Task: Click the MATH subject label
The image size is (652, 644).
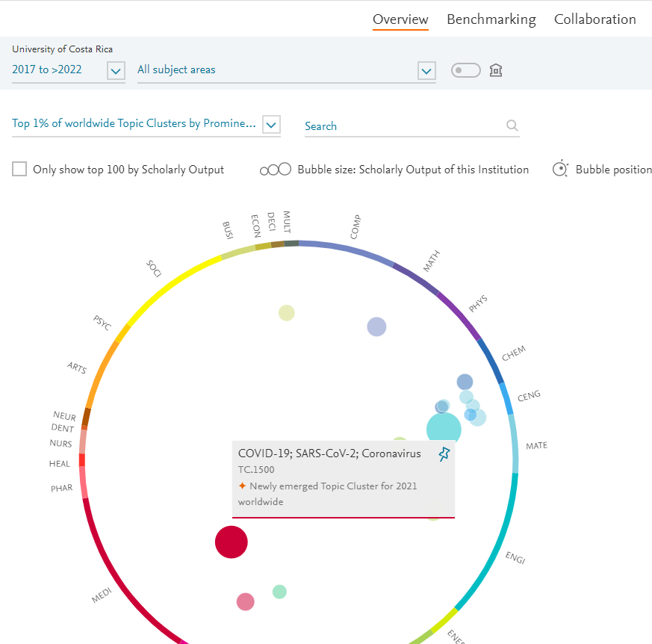Action: pyautogui.click(x=431, y=261)
